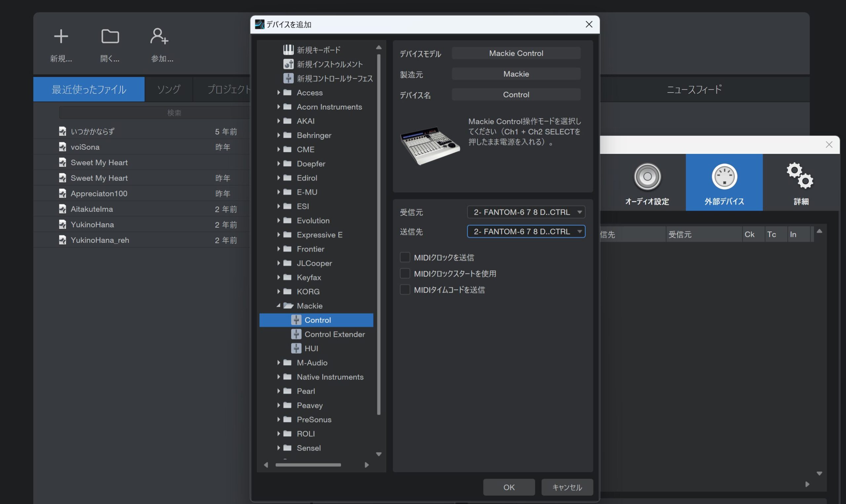Viewport: 846px width, 504px height.
Task: Expand the PreSonus folder
Action: tap(279, 419)
